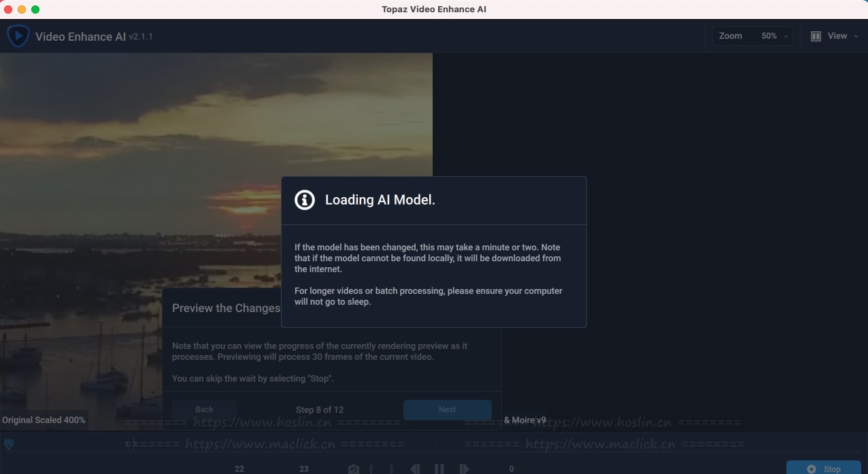Image resolution: width=868 pixels, height=474 pixels.
Task: Set trim start with left brace icon
Action: [371, 469]
